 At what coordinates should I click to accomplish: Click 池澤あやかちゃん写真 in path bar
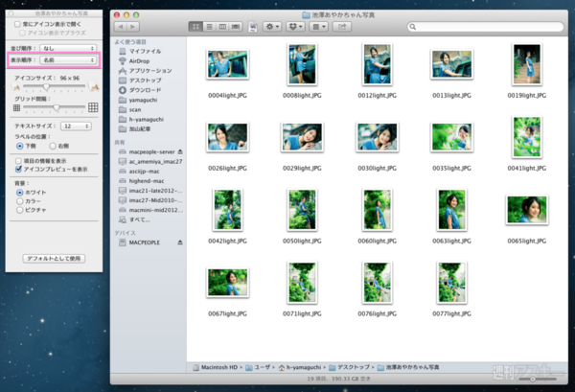click(x=408, y=367)
